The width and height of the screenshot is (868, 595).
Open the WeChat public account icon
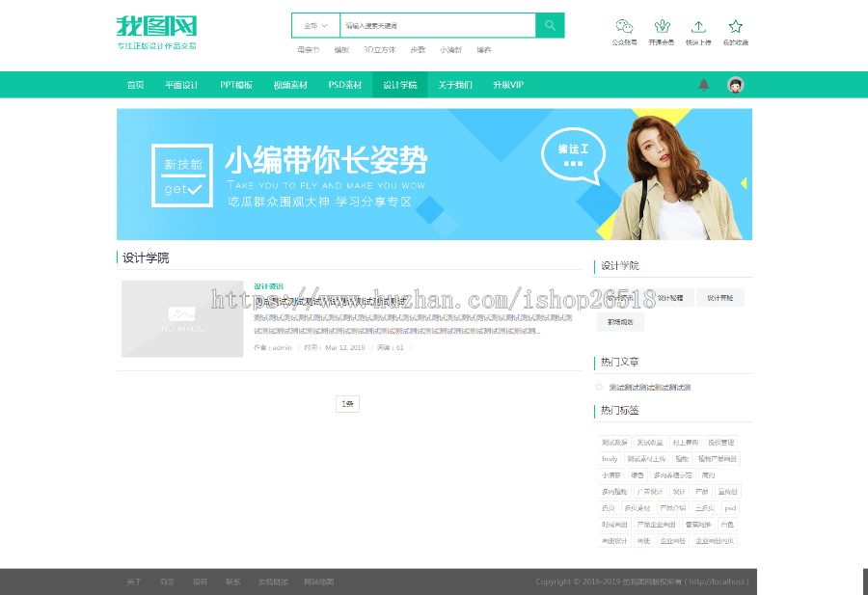coord(624,26)
